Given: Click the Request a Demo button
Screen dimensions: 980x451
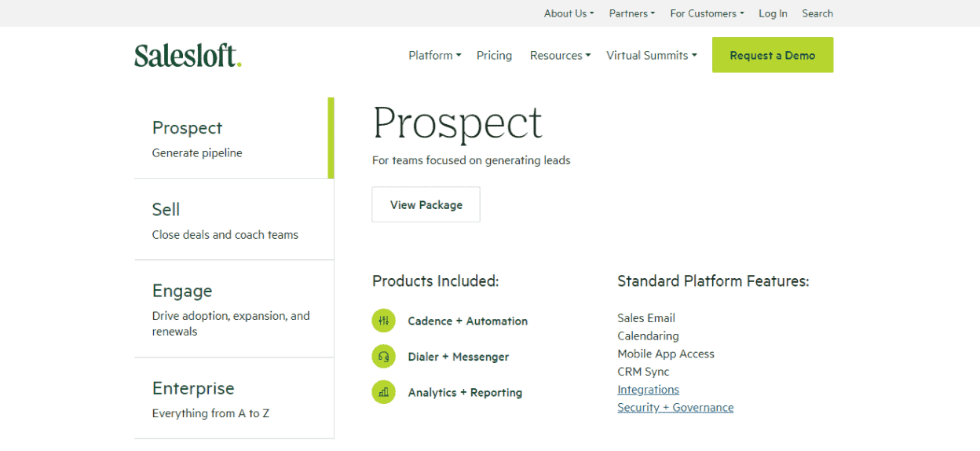Looking at the screenshot, I should [x=773, y=55].
